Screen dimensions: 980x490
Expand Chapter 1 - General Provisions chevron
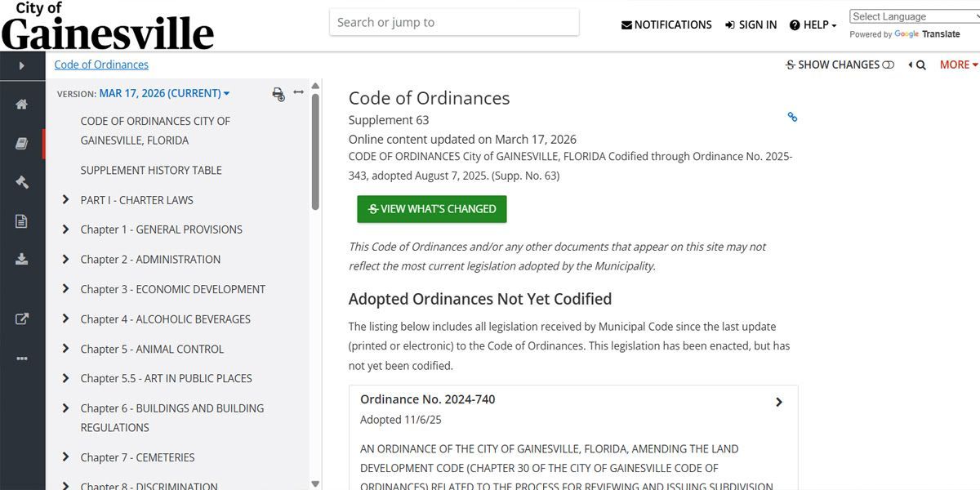coord(65,229)
